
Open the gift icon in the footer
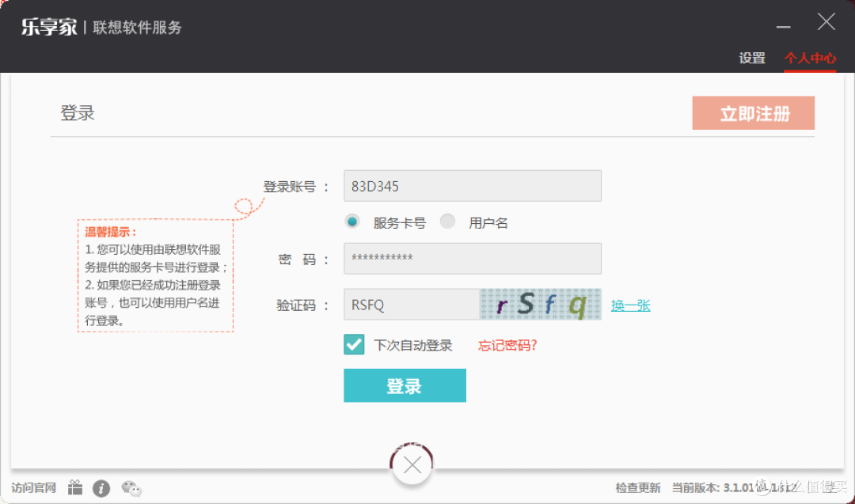coord(75,487)
